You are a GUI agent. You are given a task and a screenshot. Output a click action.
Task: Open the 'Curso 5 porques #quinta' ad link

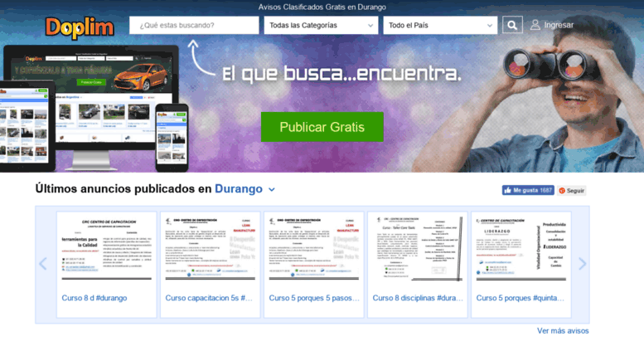coord(521,298)
